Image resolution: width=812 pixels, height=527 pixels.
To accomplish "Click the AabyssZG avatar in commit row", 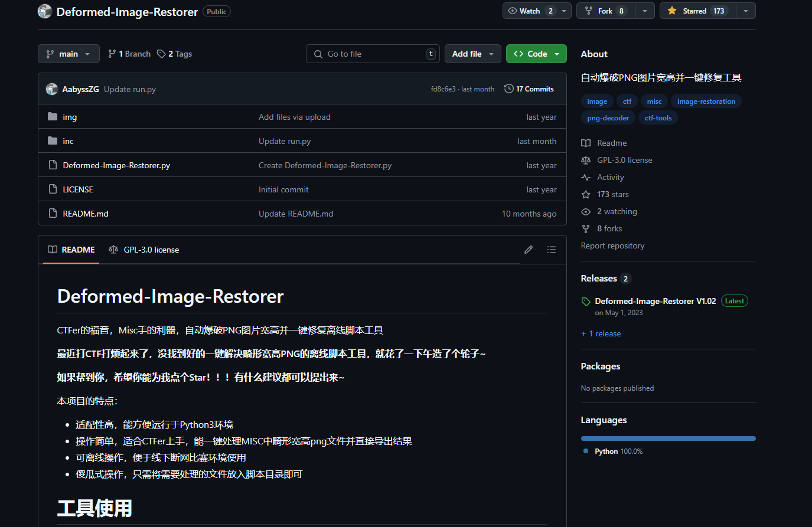I will (x=52, y=89).
